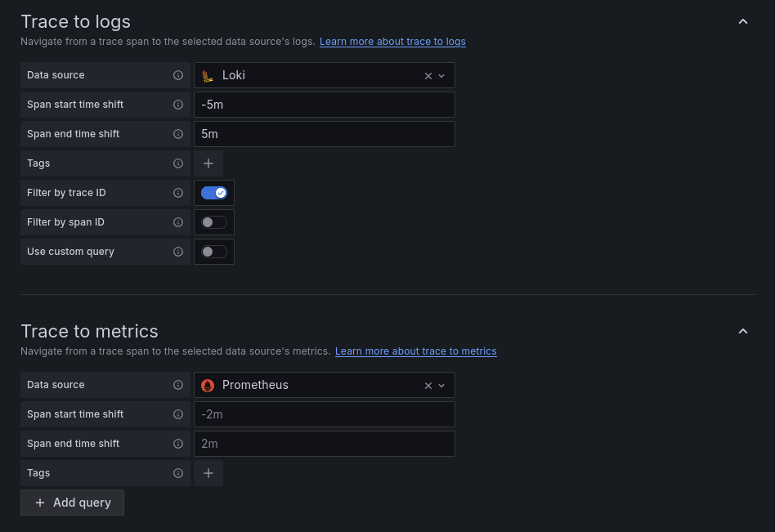Focus the metrics Span end time shift field

[324, 444]
